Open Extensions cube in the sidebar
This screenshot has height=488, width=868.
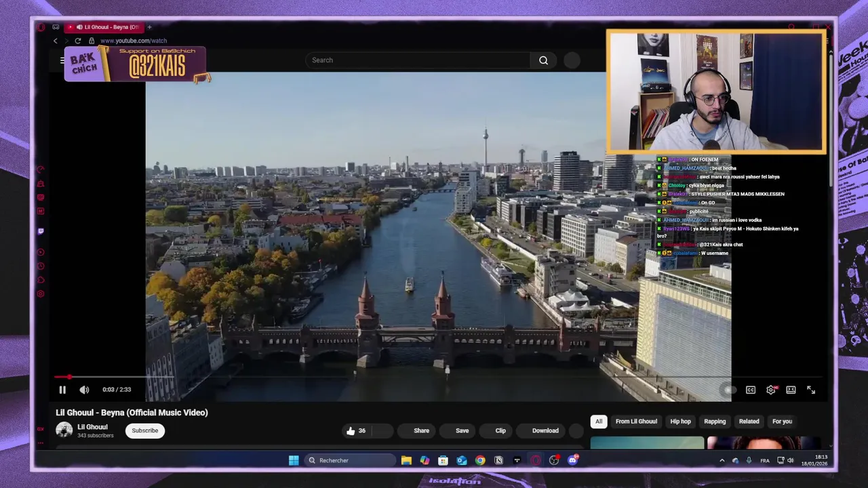coord(41,280)
